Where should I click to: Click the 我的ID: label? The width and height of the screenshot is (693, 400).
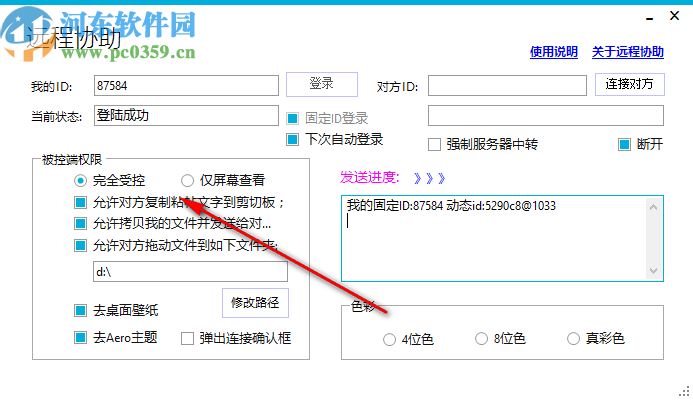pyautogui.click(x=52, y=87)
